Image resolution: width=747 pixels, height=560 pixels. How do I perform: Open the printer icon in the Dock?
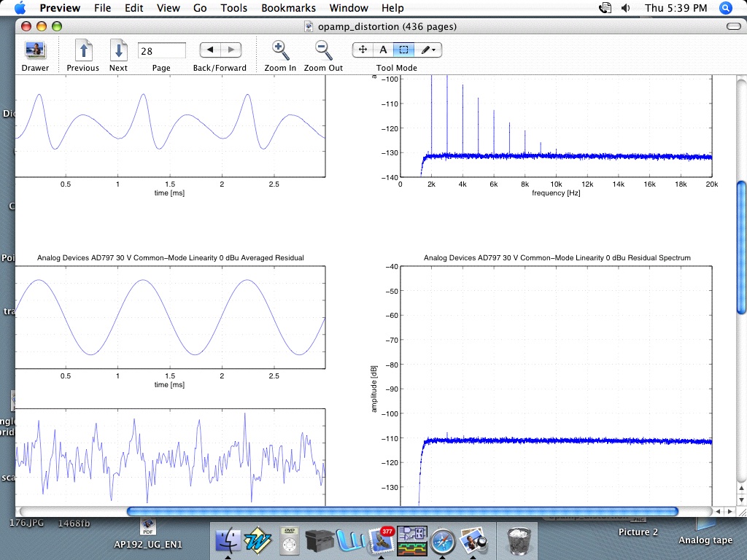320,540
